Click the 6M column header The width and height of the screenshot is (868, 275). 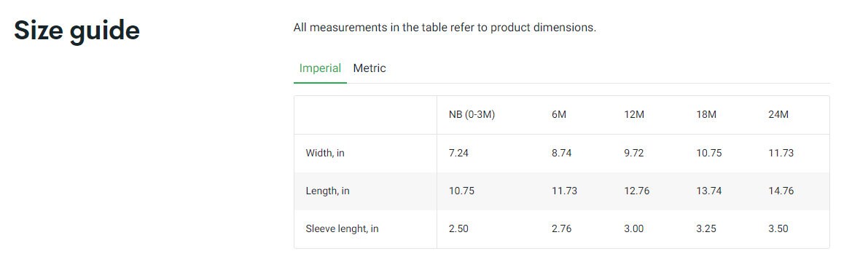pos(559,115)
